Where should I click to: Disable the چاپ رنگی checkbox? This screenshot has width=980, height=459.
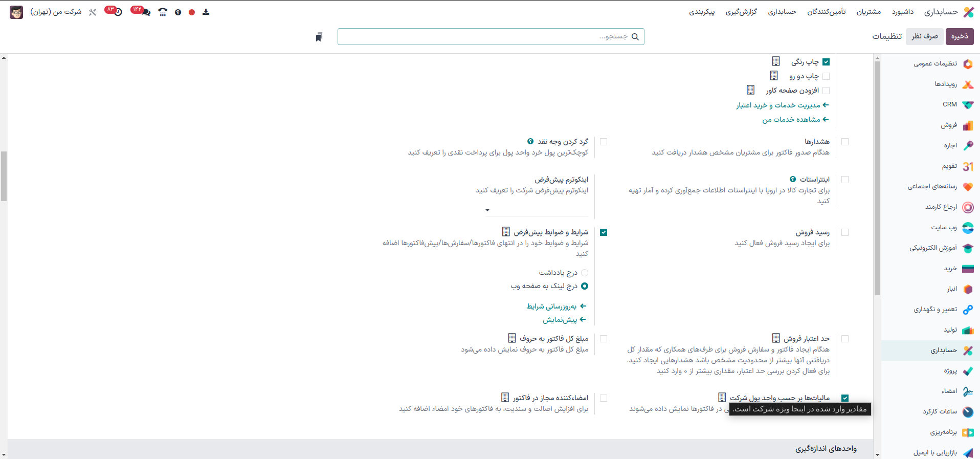click(x=826, y=62)
